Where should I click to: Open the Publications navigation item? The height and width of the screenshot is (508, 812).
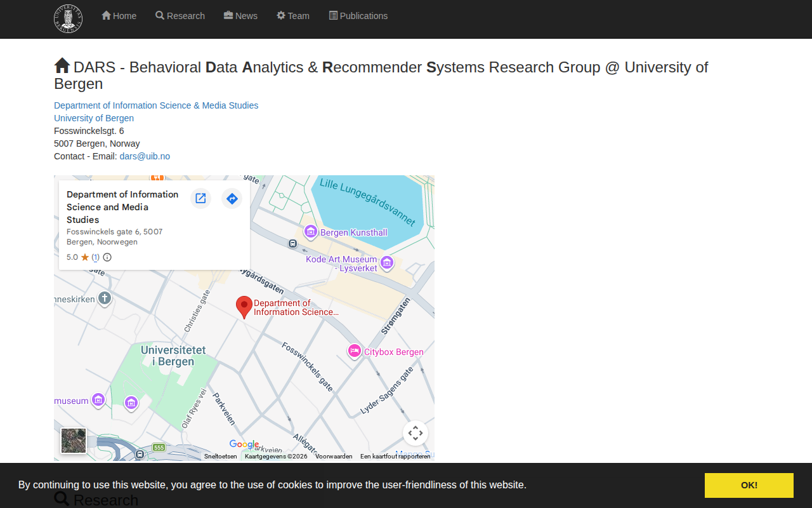pyautogui.click(x=358, y=16)
